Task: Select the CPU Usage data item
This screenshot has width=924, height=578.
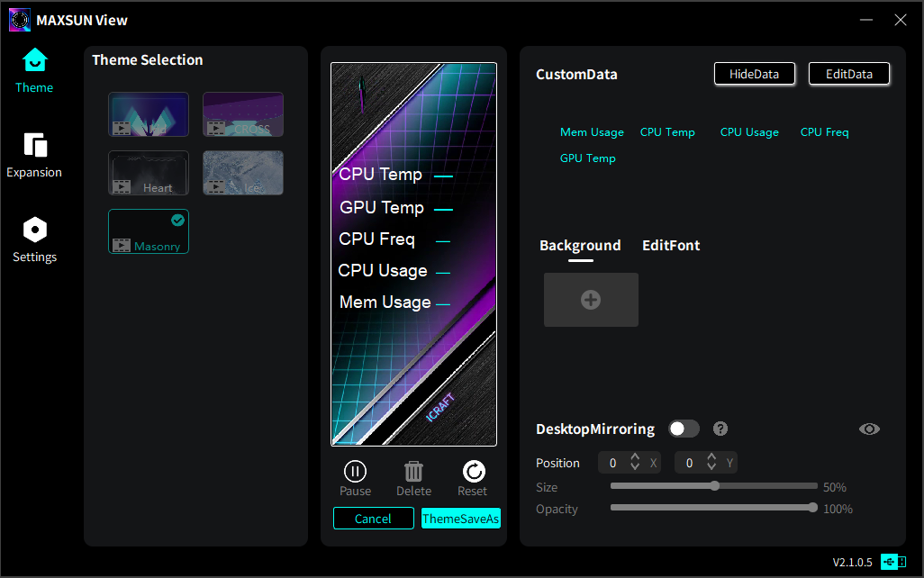Action: pyautogui.click(x=749, y=132)
